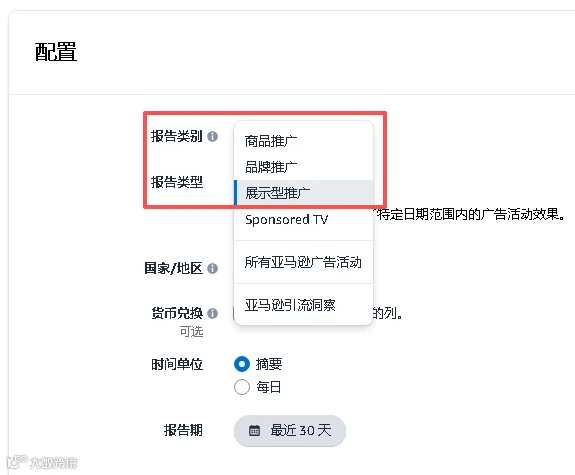Select the 摘要 radio button
This screenshot has height=475, width=575.
click(x=242, y=364)
